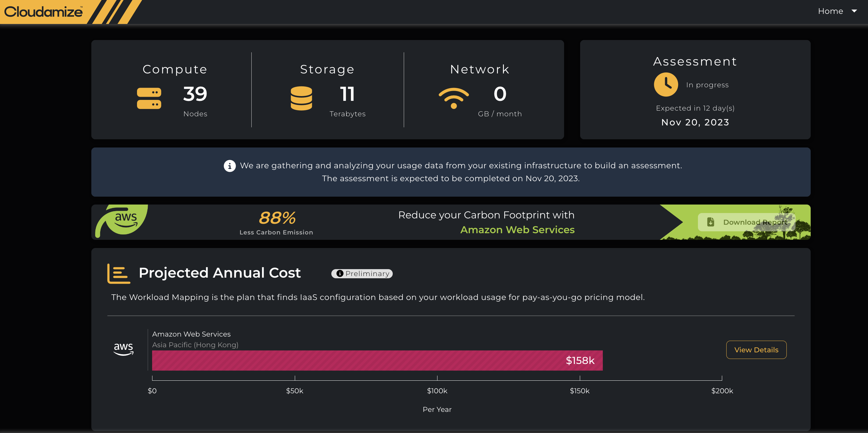Click the 88% Less Carbon Emission figure

(x=277, y=218)
